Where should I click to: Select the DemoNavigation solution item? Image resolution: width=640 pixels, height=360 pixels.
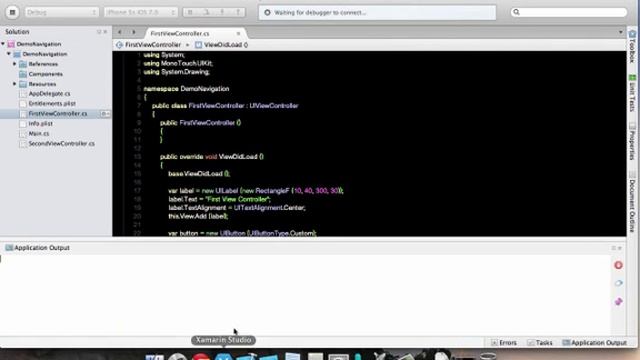pos(39,44)
